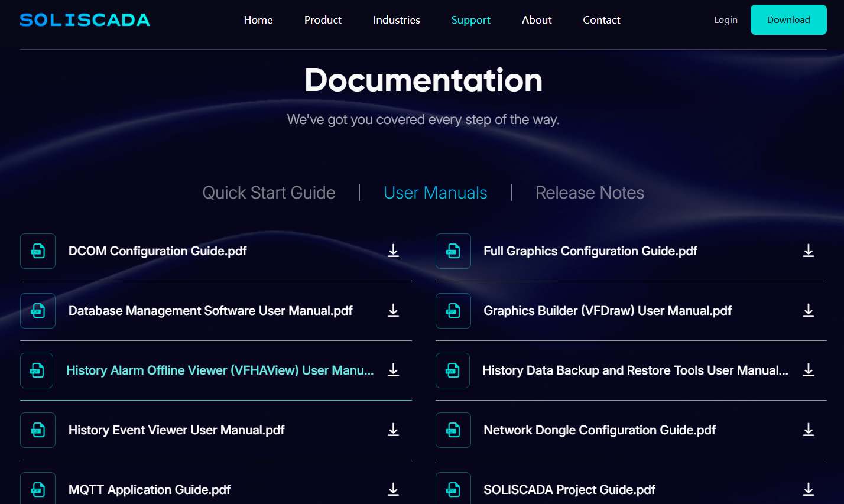Viewport: 844px width, 504px height.
Task: Click download icon for Graphics Builder (VFDraw) manual
Action: tap(809, 311)
